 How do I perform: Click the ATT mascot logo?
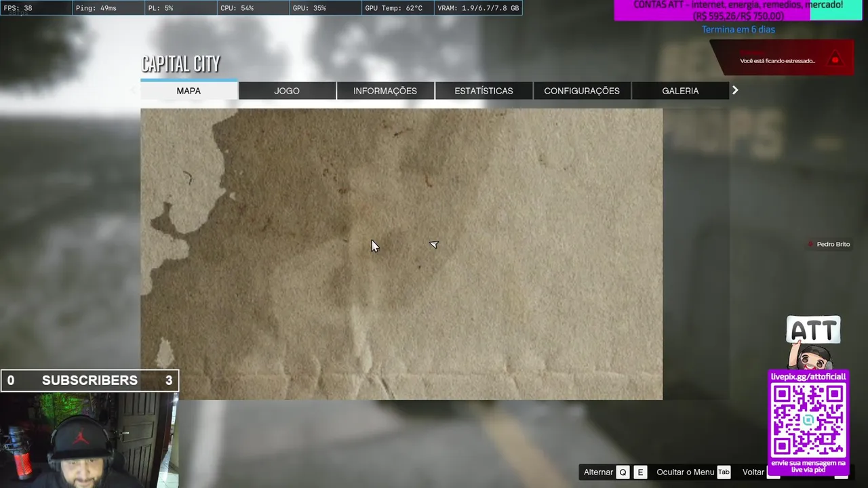pyautogui.click(x=813, y=342)
